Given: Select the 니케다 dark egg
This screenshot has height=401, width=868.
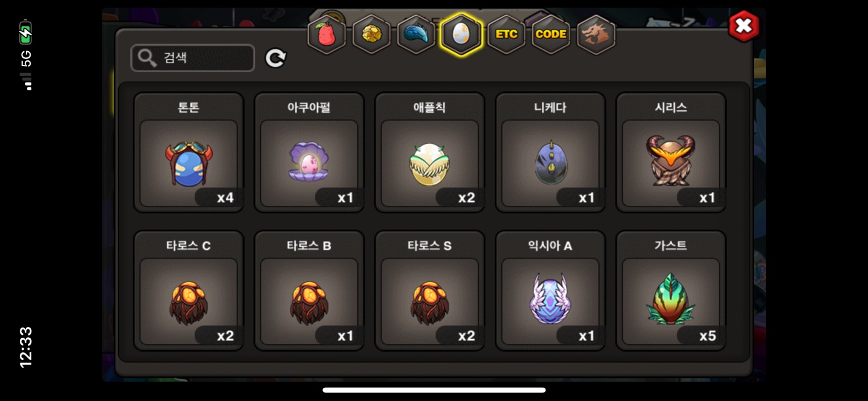Looking at the screenshot, I should pos(550,152).
